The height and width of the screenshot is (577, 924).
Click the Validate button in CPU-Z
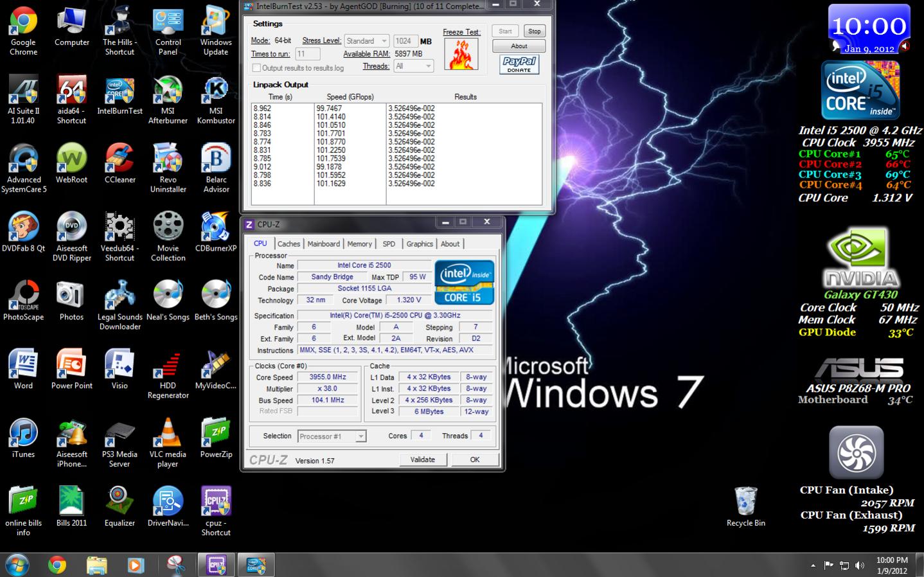(423, 459)
